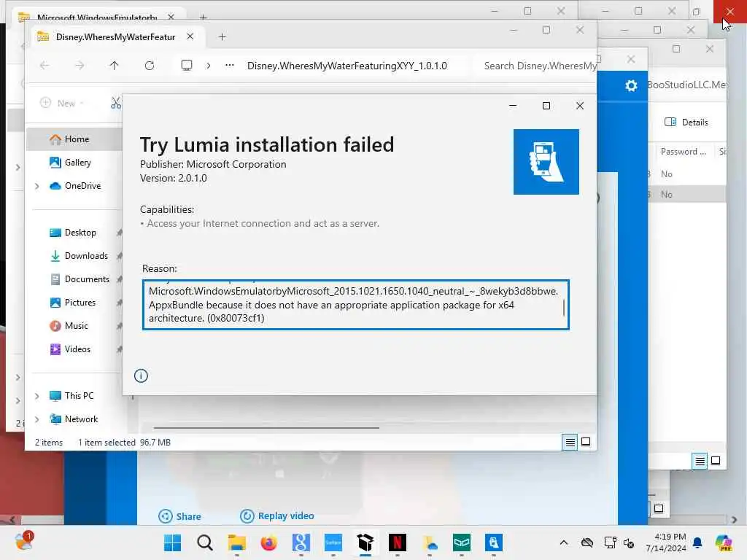Image resolution: width=747 pixels, height=560 pixels.
Task: Click the weather folder icon on taskbar
Action: (x=430, y=542)
